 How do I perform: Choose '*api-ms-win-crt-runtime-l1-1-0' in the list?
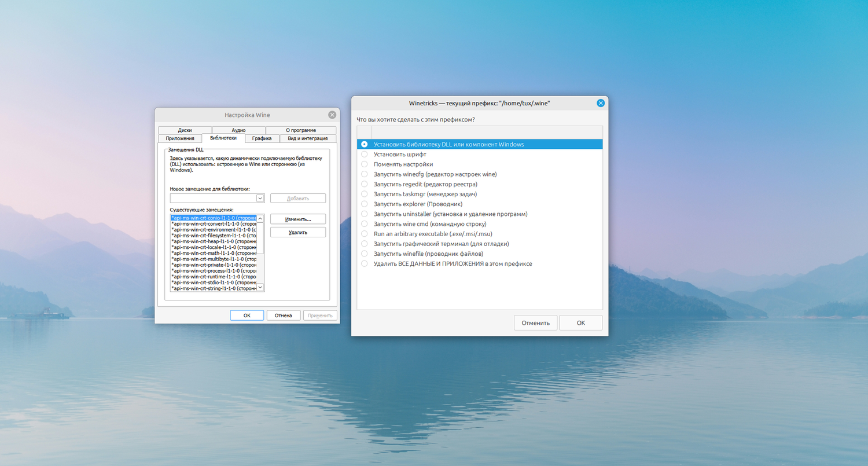(x=214, y=277)
